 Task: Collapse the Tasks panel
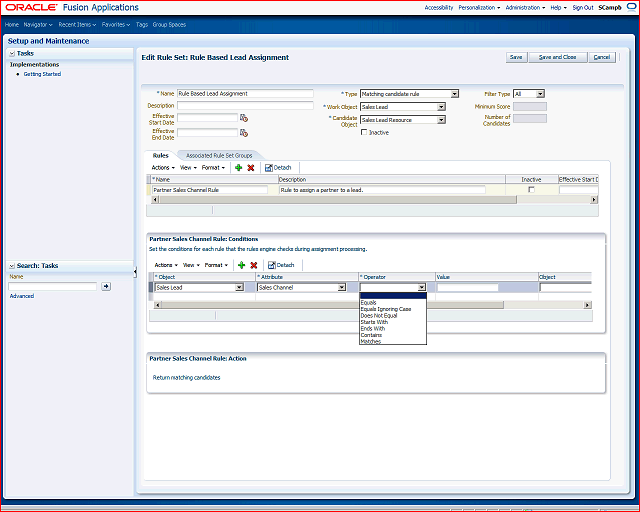[x=12, y=53]
